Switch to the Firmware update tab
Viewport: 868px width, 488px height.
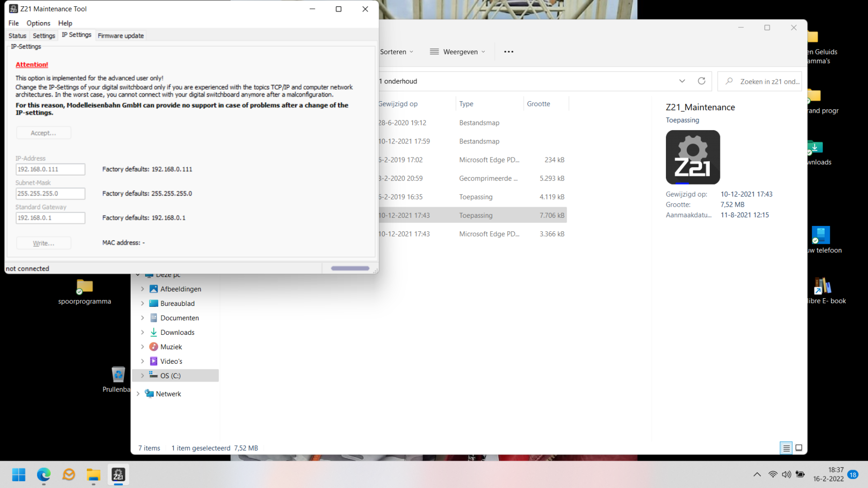[x=121, y=36]
